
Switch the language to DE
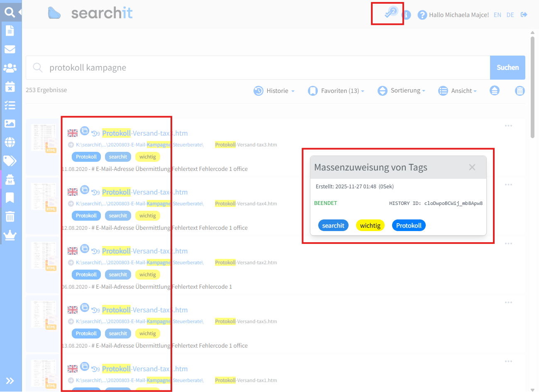click(510, 15)
